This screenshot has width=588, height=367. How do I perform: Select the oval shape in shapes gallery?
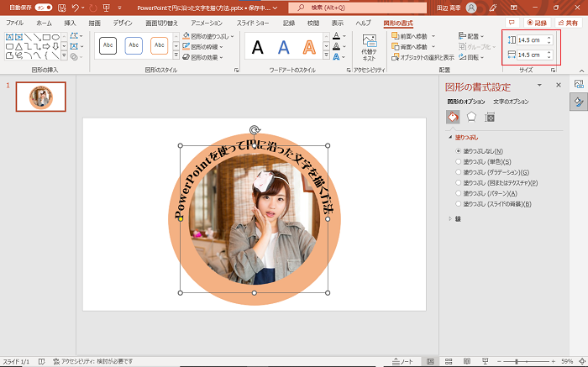point(55,37)
